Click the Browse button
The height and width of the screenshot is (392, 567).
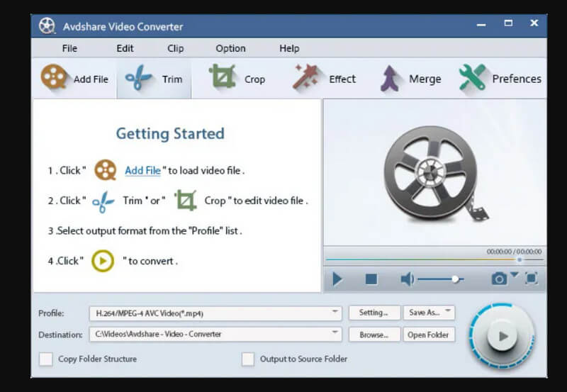tap(374, 335)
